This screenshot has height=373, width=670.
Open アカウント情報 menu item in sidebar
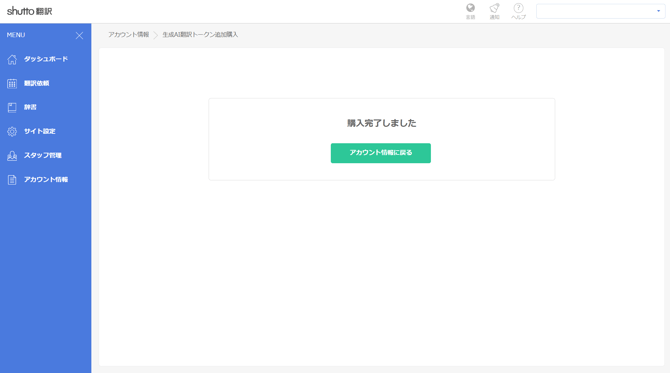point(45,179)
